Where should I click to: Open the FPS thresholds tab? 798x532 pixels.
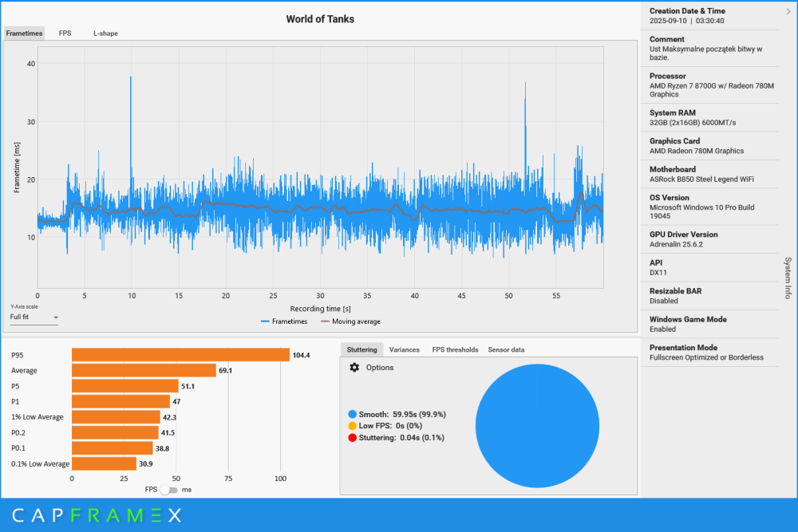click(x=455, y=349)
